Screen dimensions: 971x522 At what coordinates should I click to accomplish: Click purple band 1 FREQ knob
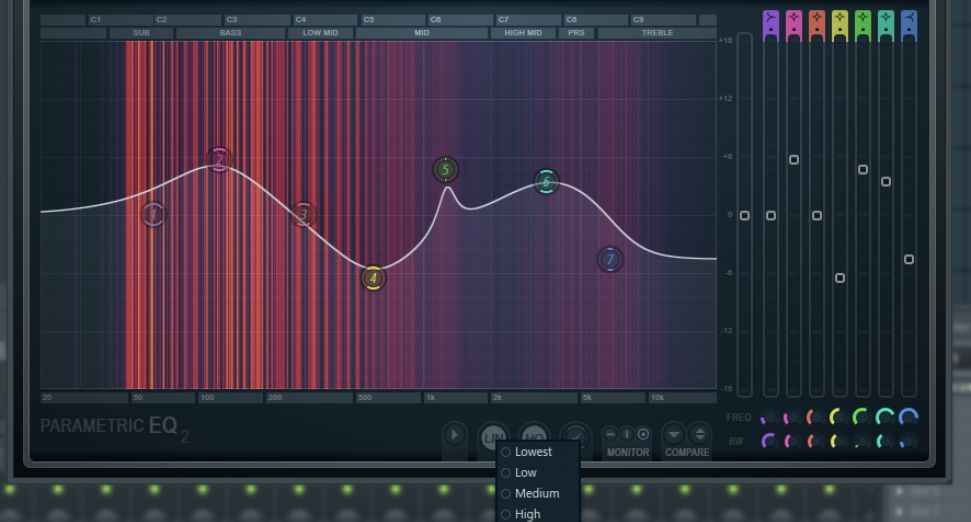[770, 417]
